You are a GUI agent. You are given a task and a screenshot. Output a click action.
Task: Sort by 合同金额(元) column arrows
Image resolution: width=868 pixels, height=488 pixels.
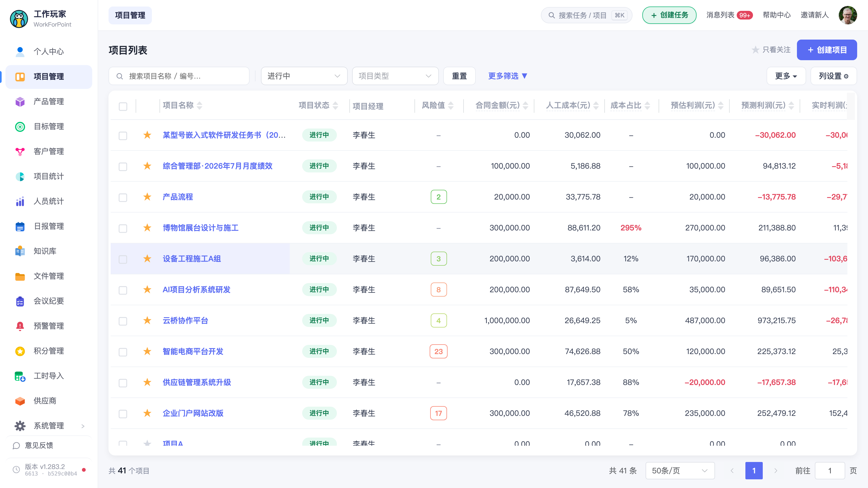[x=525, y=106]
